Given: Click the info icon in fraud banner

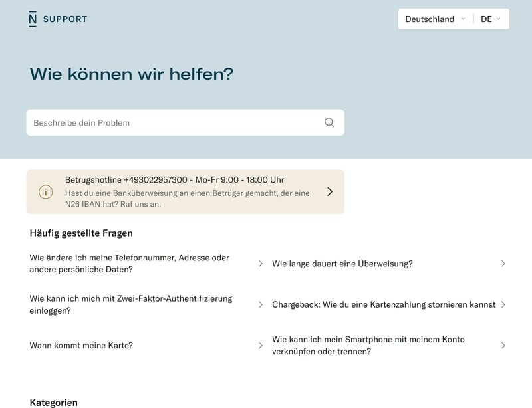Looking at the screenshot, I should point(45,192).
